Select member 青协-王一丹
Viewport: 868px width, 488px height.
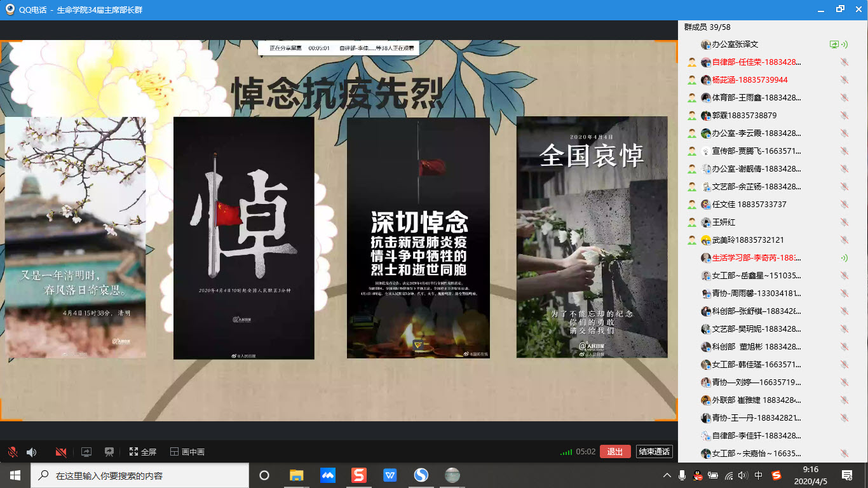756,418
